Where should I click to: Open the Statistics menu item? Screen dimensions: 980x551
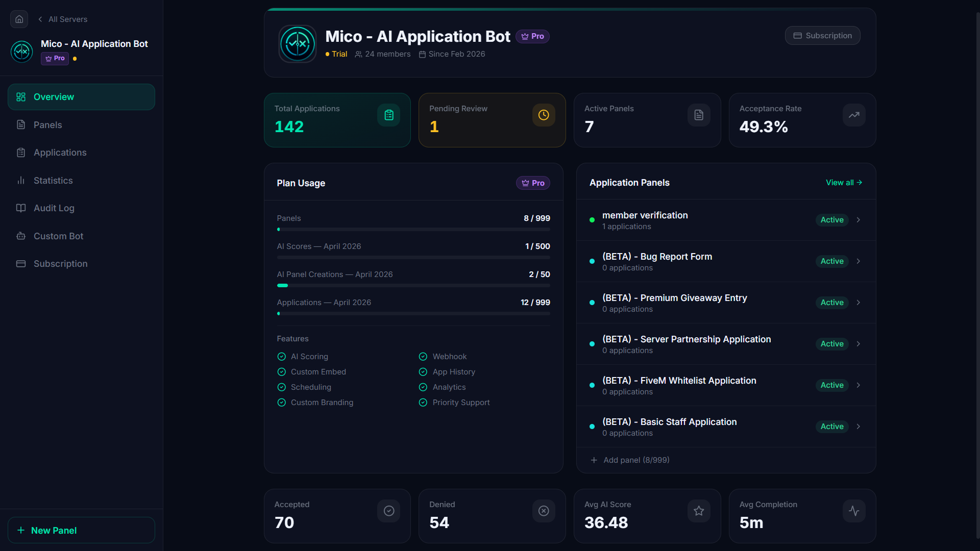(x=81, y=181)
